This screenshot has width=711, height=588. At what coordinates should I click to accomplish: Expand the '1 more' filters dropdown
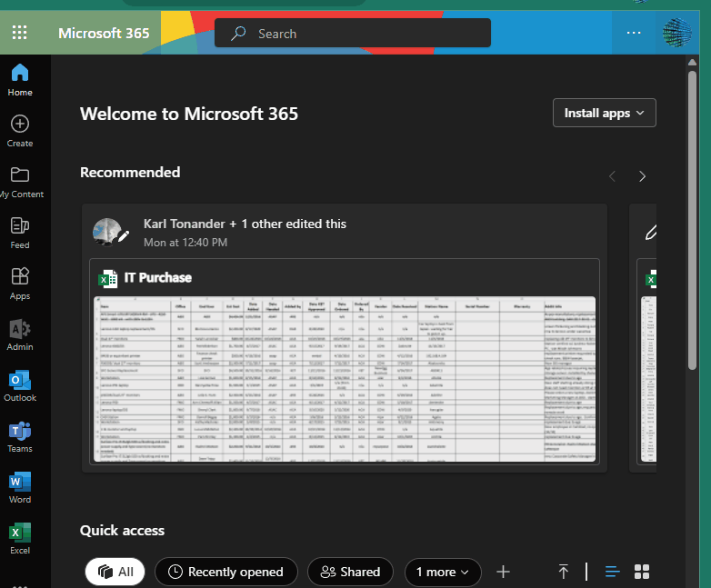click(x=443, y=573)
